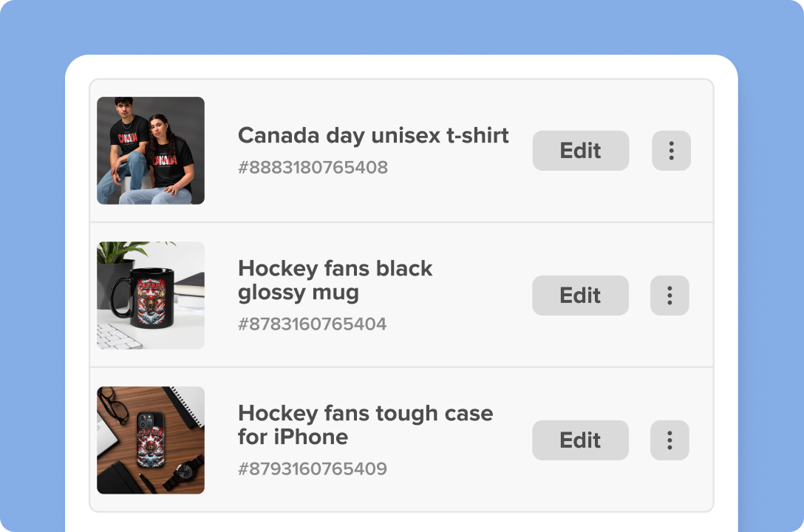Click product ID #8793160765409
The height and width of the screenshot is (532, 804).
pyautogui.click(x=312, y=469)
